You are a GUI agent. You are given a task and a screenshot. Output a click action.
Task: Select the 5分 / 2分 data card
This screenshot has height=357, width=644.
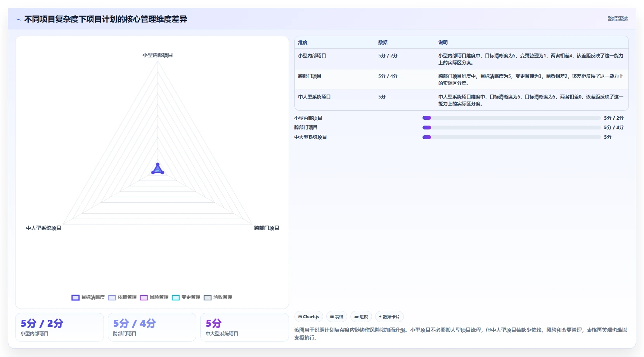(59, 327)
